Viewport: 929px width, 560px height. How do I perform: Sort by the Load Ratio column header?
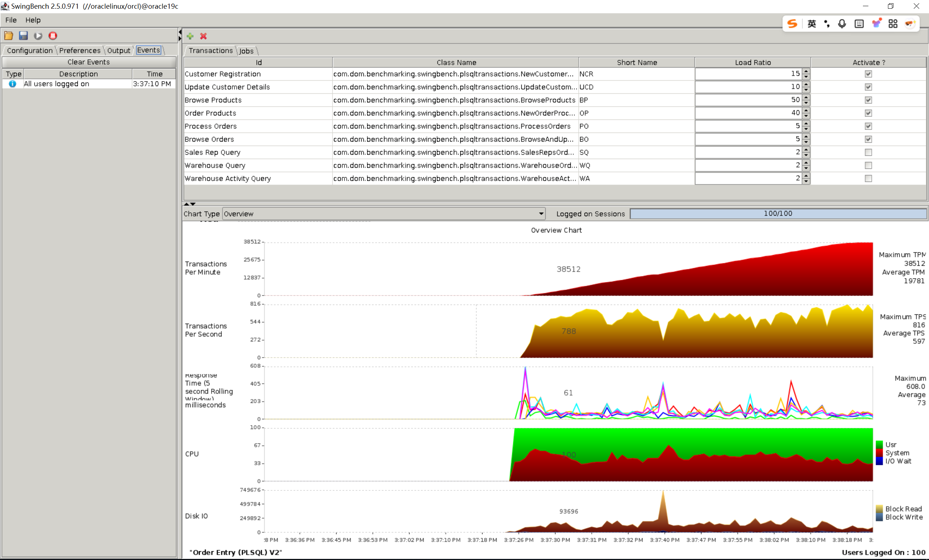pos(753,62)
